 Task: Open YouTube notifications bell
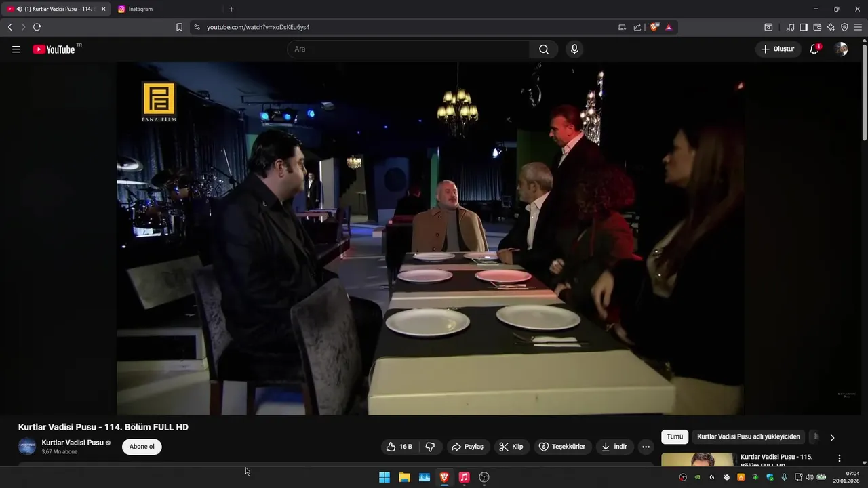pyautogui.click(x=814, y=49)
